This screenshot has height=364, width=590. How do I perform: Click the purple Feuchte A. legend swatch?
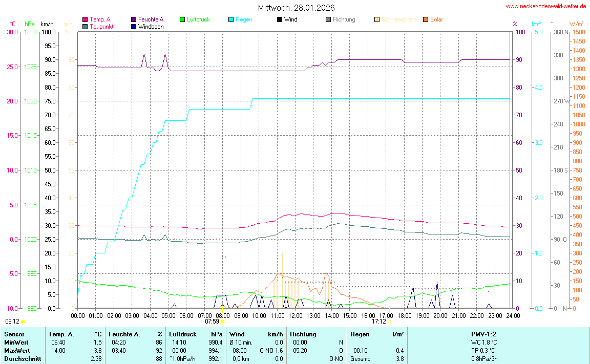coord(134,19)
